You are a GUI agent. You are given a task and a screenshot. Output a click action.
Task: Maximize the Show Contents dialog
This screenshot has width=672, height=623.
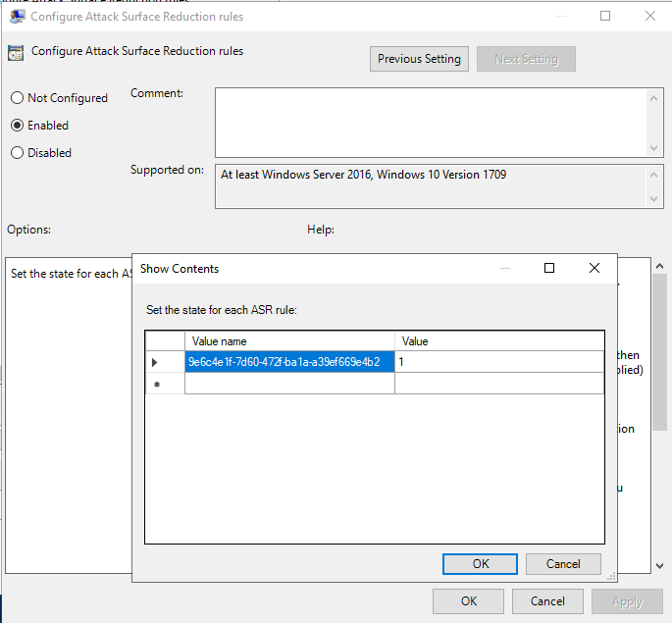click(549, 268)
